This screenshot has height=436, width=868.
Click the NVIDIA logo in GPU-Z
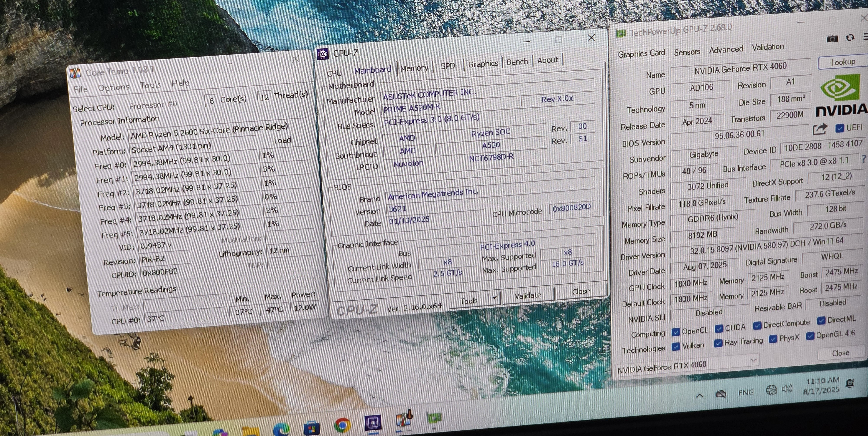pos(840,96)
